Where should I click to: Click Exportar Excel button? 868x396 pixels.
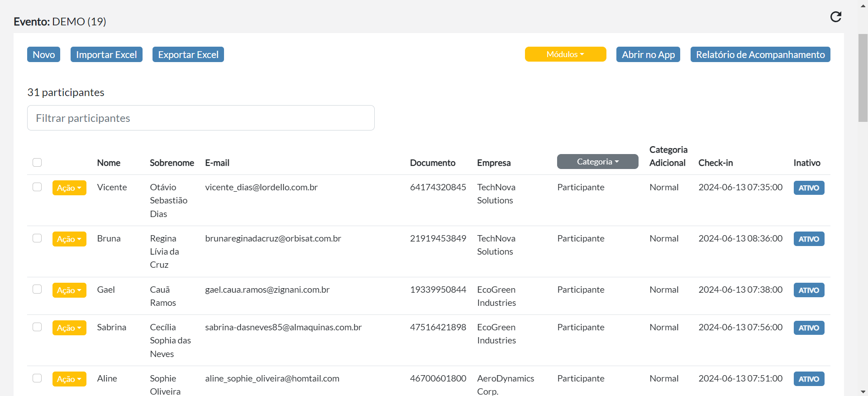pos(188,54)
